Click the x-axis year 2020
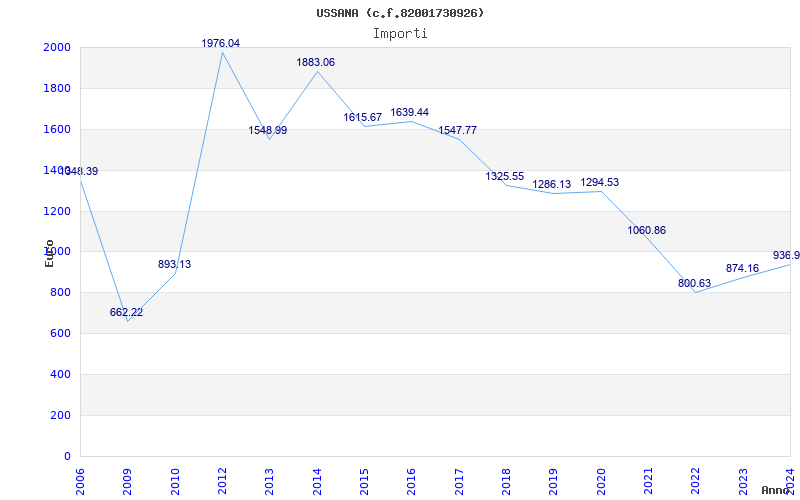Viewport: 800px width, 500px height. tap(602, 482)
